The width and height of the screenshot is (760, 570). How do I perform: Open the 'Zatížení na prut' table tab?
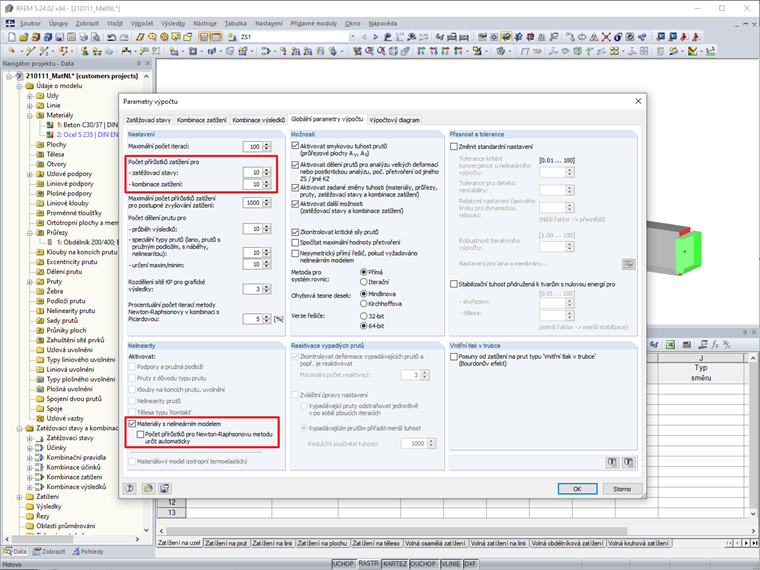point(226,543)
